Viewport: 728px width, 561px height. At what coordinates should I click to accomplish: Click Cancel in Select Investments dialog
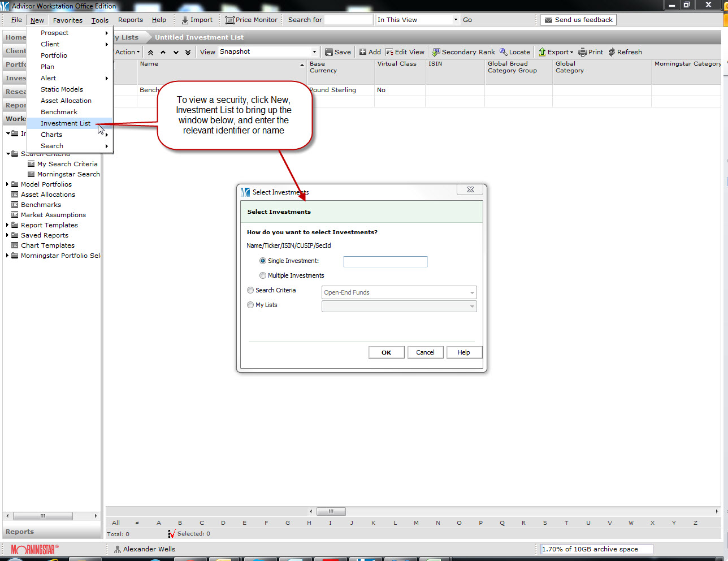pyautogui.click(x=425, y=352)
